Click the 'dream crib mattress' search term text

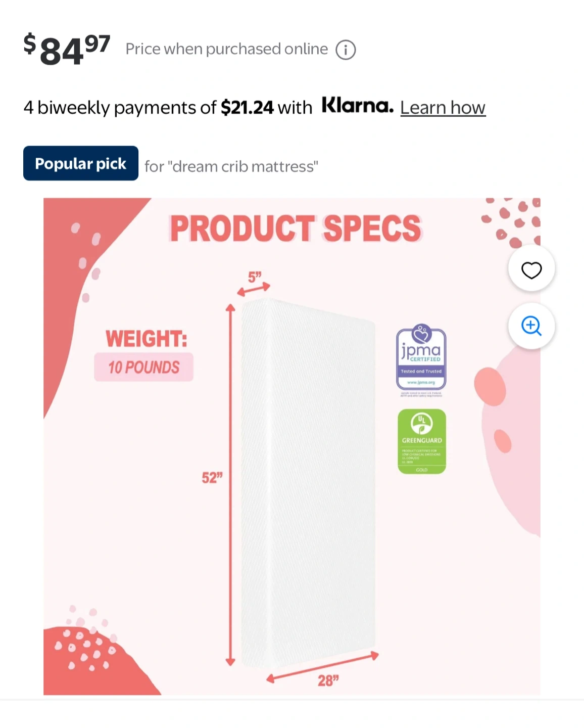(x=245, y=166)
